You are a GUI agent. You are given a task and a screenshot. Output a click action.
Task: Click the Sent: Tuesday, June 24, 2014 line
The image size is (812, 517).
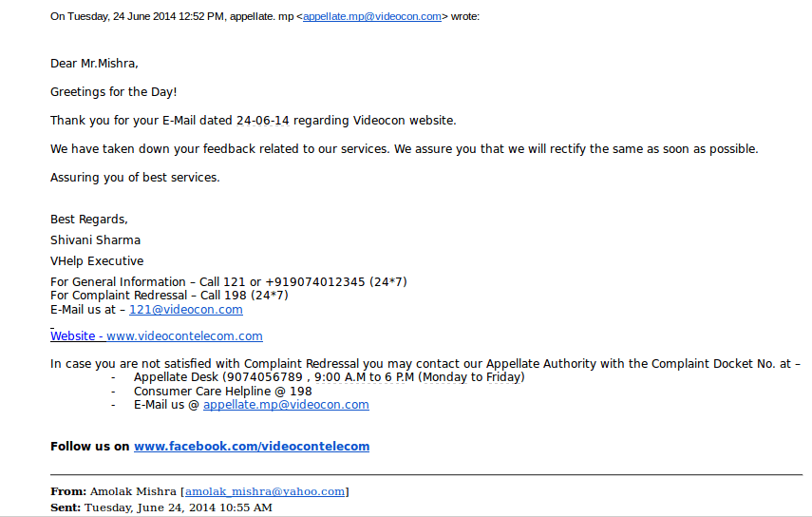tap(161, 507)
